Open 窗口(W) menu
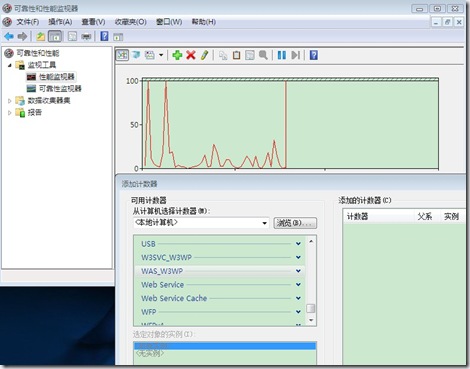Screen dimensions: 470x369 (x=169, y=22)
